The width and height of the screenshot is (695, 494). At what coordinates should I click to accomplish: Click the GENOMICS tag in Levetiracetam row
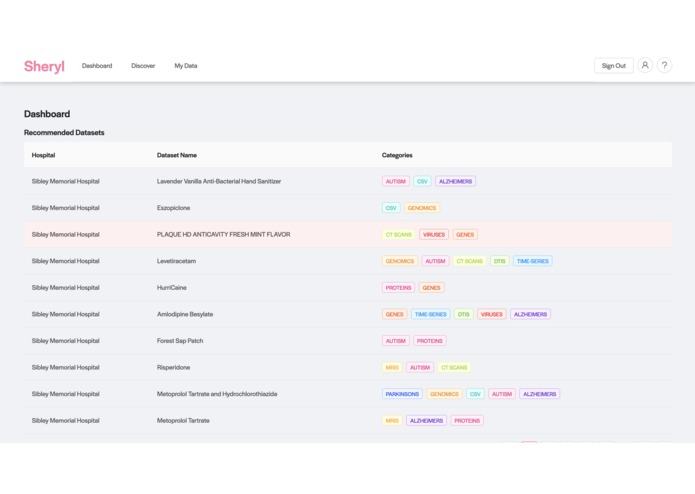point(399,261)
